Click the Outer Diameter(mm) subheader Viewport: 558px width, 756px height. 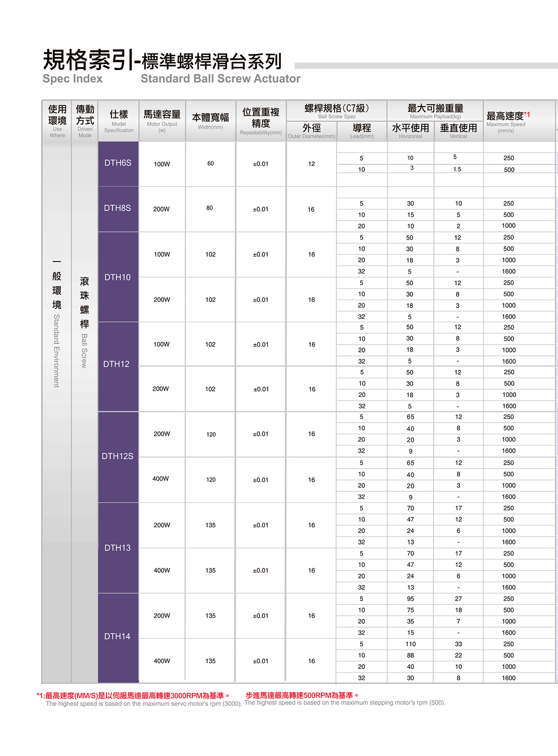(x=312, y=131)
